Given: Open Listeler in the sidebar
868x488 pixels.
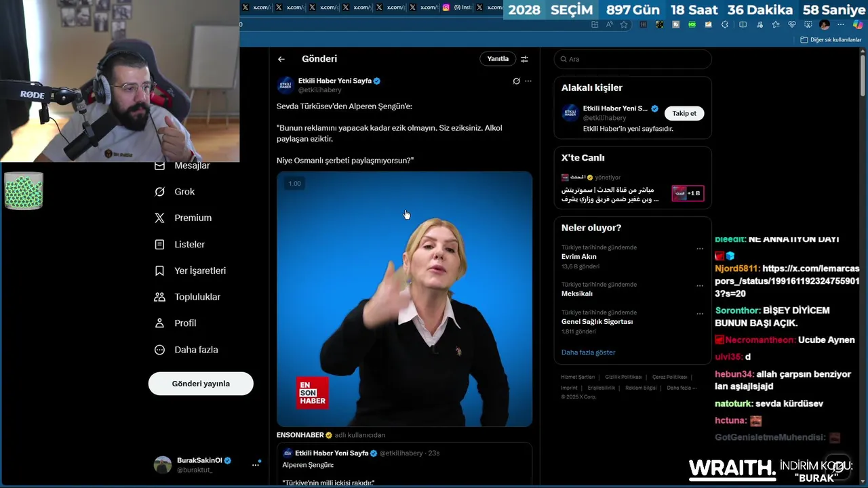Looking at the screenshot, I should [x=180, y=244].
